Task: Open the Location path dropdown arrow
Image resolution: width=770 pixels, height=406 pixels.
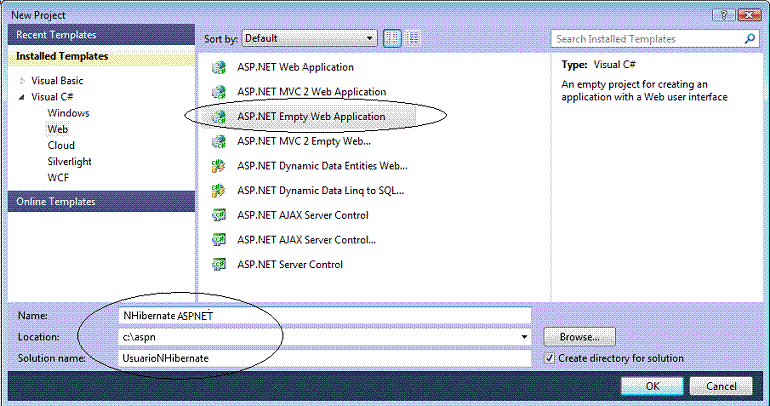Action: tap(524, 337)
